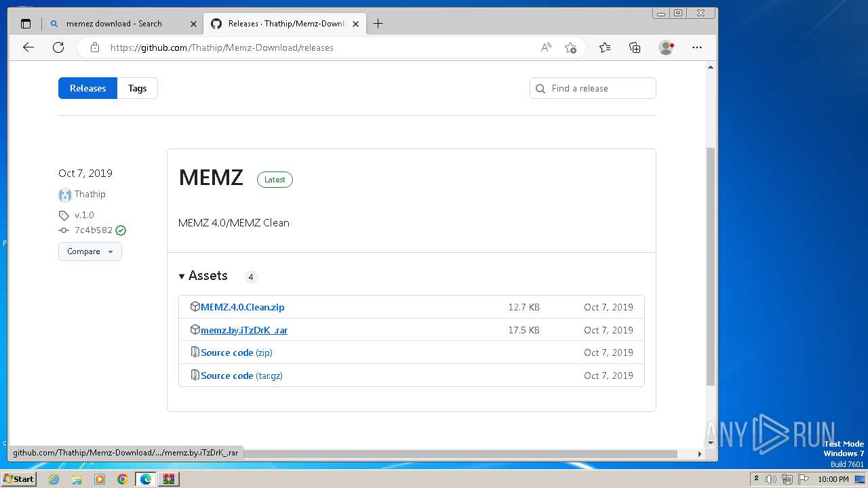Open the tab actions menu icon
868x488 pixels.
click(26, 24)
